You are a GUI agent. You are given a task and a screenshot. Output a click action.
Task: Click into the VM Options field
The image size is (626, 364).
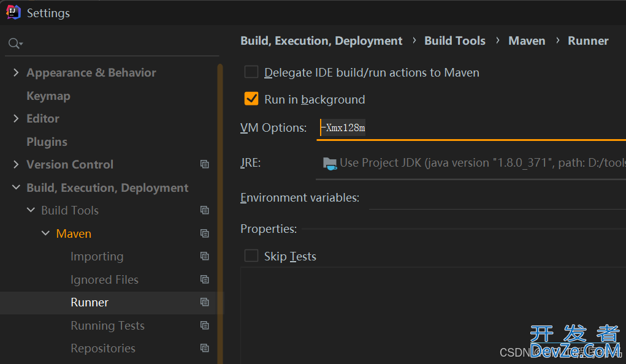pos(471,128)
